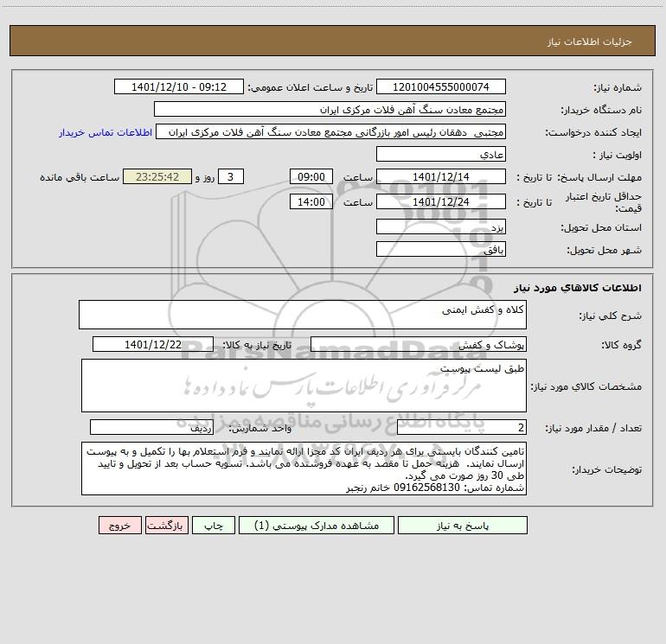
Task: Click the واحد شمارش field ردیف
Action: pos(151,428)
